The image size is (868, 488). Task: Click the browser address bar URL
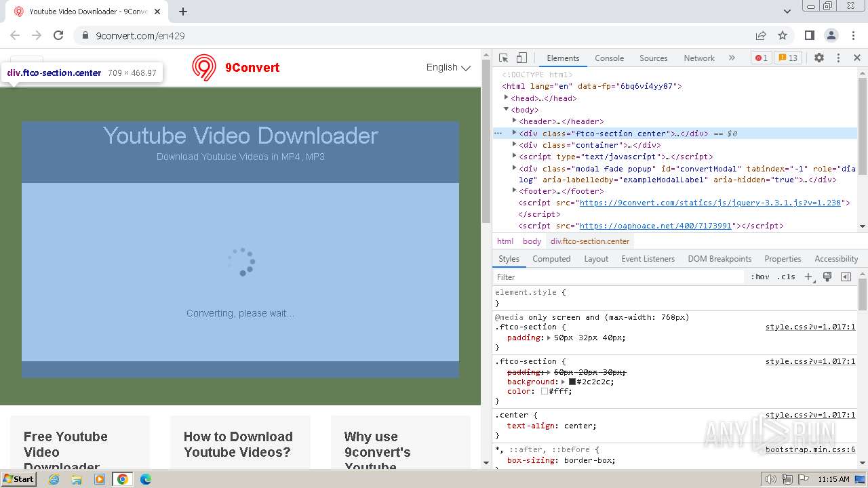click(140, 36)
